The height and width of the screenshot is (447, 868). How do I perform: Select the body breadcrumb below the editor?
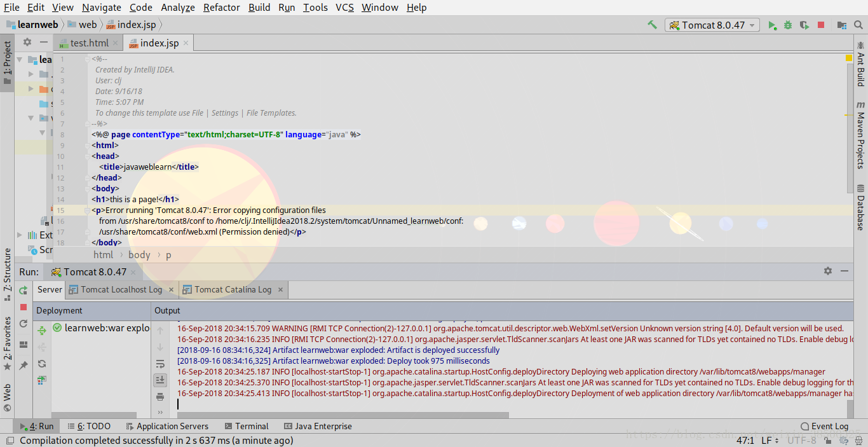139,254
